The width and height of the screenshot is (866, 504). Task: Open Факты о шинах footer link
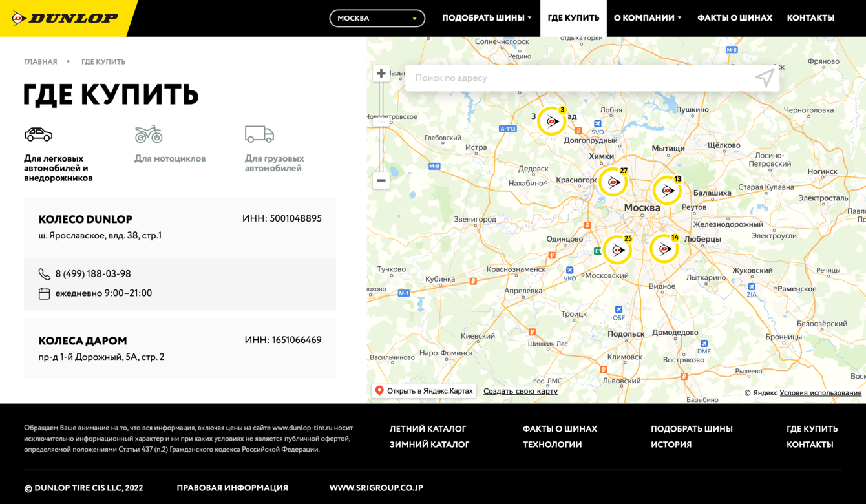click(x=560, y=429)
